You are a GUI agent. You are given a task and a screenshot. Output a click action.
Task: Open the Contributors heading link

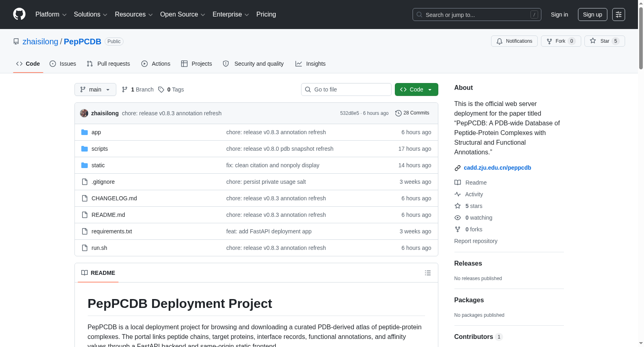(478, 337)
